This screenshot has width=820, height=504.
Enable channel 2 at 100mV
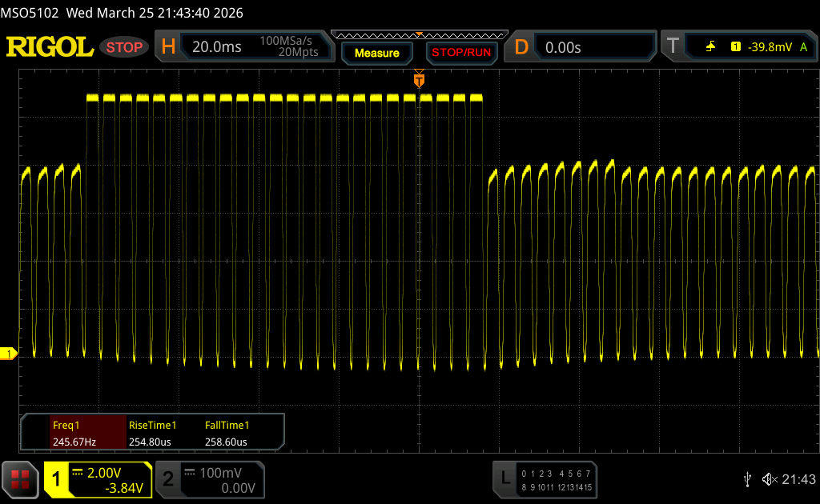click(208, 479)
